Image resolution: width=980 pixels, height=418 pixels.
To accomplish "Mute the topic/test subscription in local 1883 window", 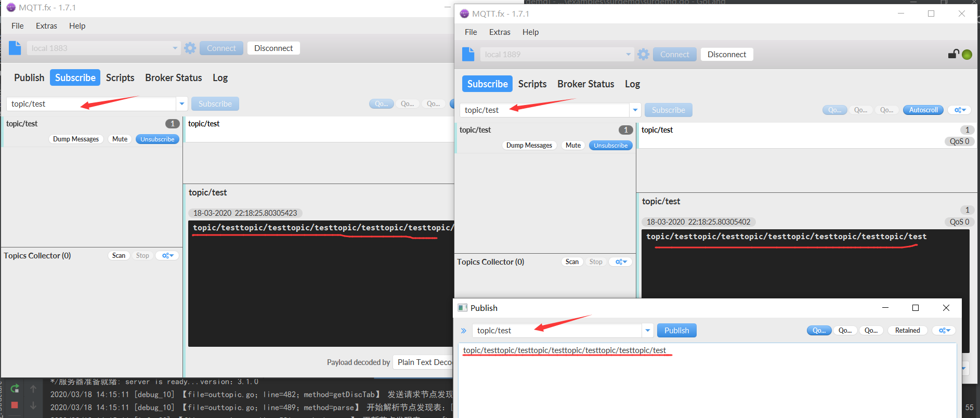I will (120, 139).
